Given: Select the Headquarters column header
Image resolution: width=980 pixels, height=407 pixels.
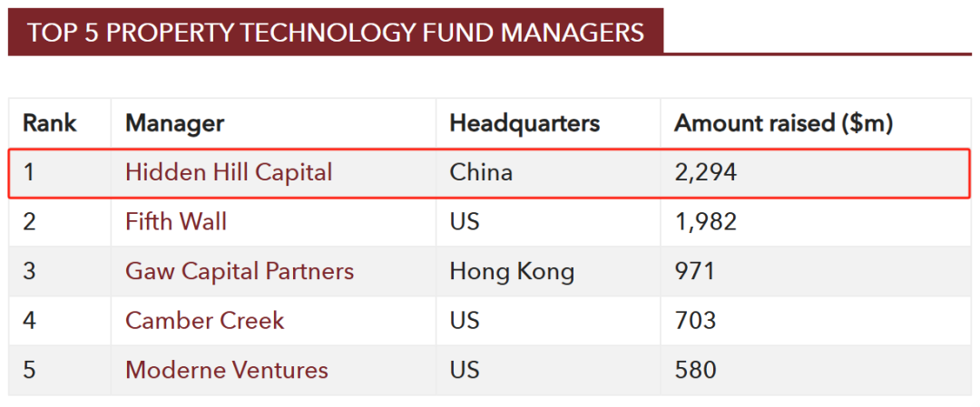Looking at the screenshot, I should [524, 123].
